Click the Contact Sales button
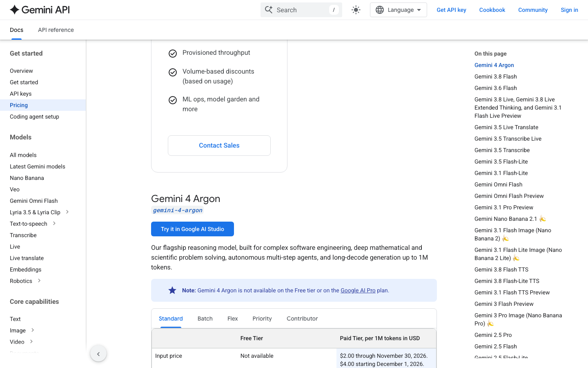Screen dimensions: 588x368 pos(219,146)
